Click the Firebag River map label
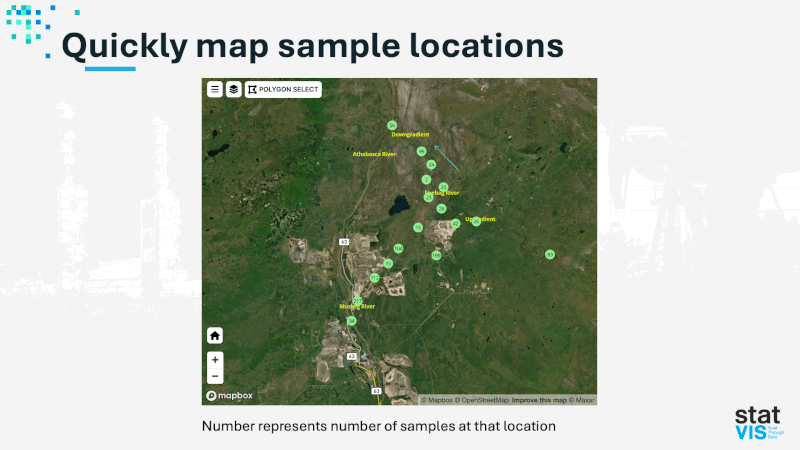This screenshot has height=450, width=800. click(x=442, y=193)
